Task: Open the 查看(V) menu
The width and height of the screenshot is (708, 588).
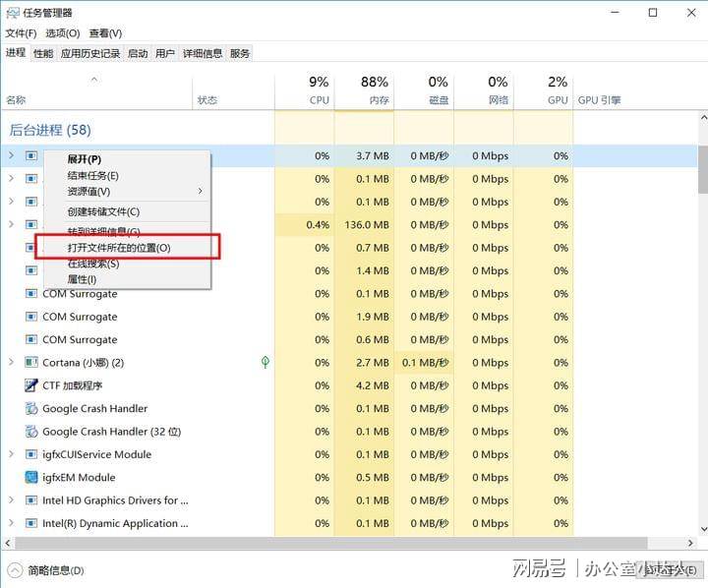Action: tap(105, 33)
